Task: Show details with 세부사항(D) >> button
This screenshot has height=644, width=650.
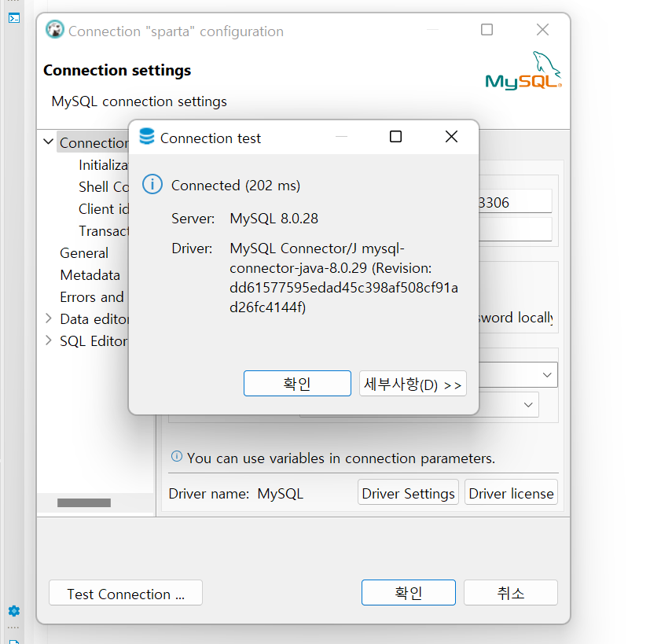Action: pyautogui.click(x=413, y=384)
